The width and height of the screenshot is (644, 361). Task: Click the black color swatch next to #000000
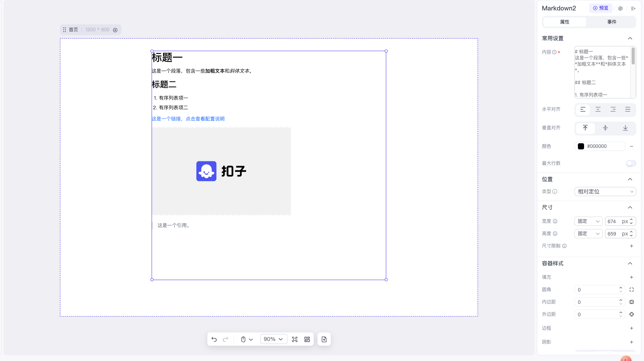pos(581,146)
